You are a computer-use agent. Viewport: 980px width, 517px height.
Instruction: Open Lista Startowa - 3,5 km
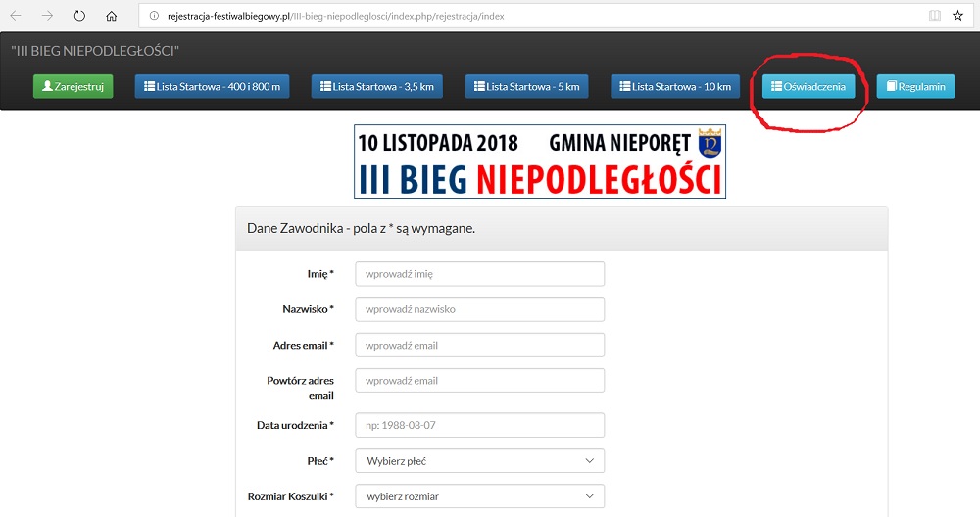[x=377, y=86]
